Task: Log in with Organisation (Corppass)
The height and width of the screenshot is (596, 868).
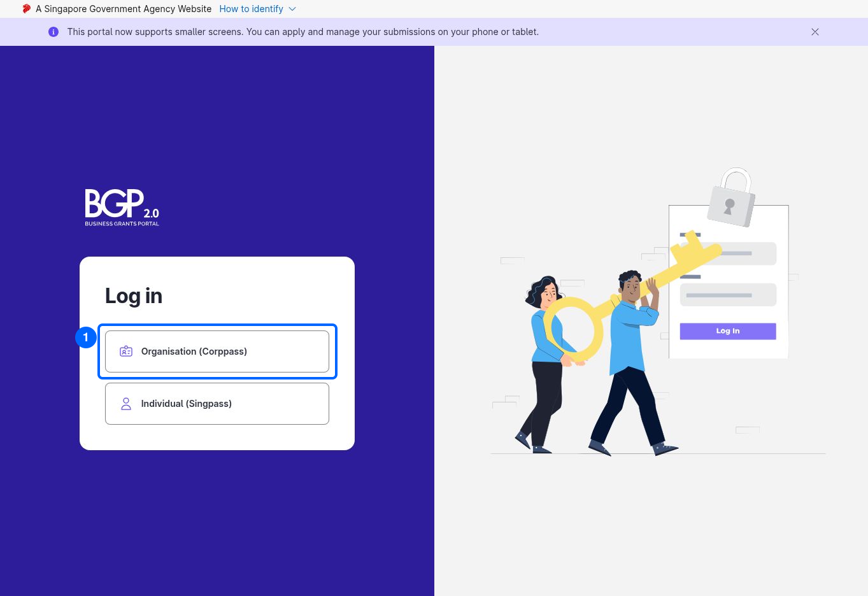Action: 217,351
